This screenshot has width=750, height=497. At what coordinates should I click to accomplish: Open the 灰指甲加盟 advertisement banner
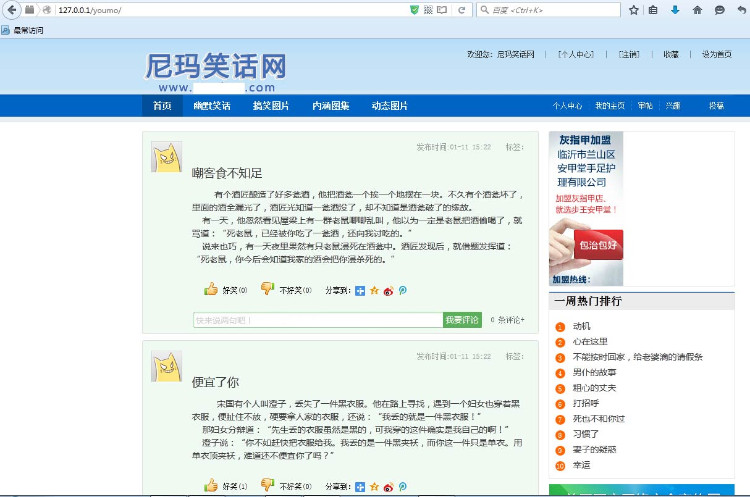(586, 209)
